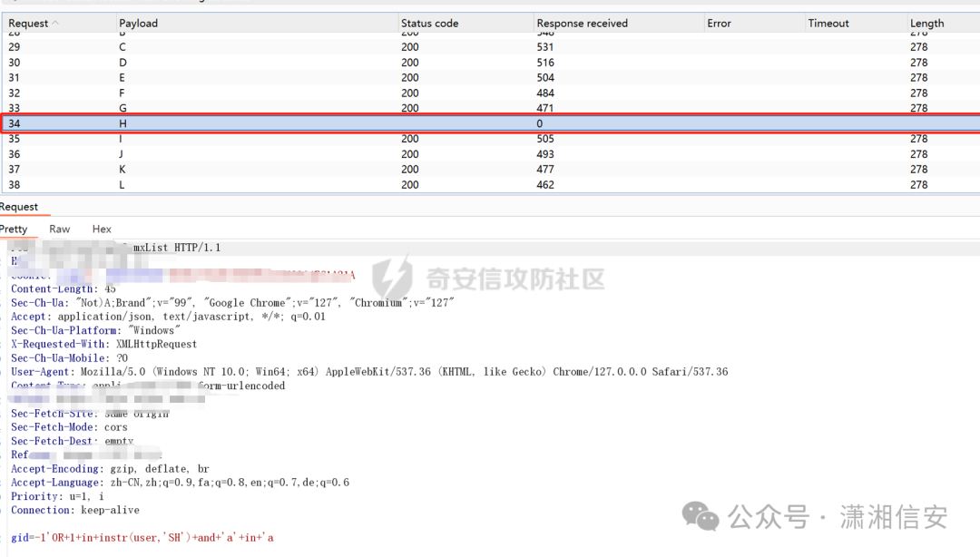Click the Accept-Encoding header line
This screenshot has height=557, width=980.
click(x=110, y=468)
